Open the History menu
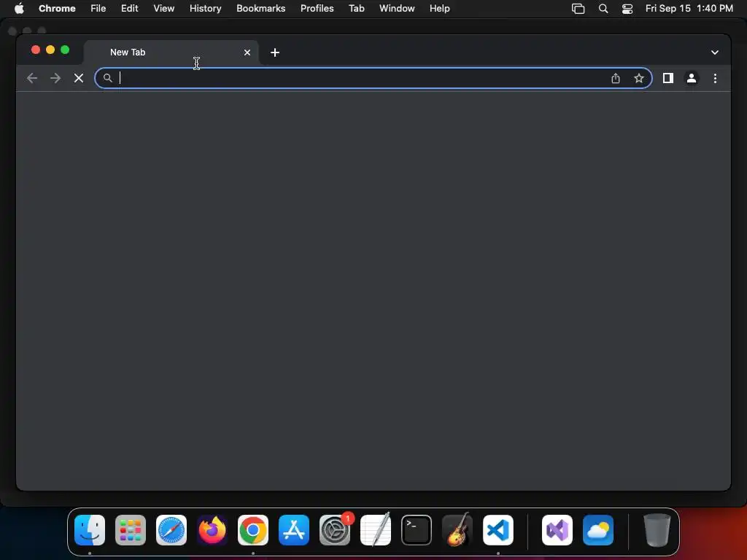The height and width of the screenshot is (560, 747). click(205, 8)
